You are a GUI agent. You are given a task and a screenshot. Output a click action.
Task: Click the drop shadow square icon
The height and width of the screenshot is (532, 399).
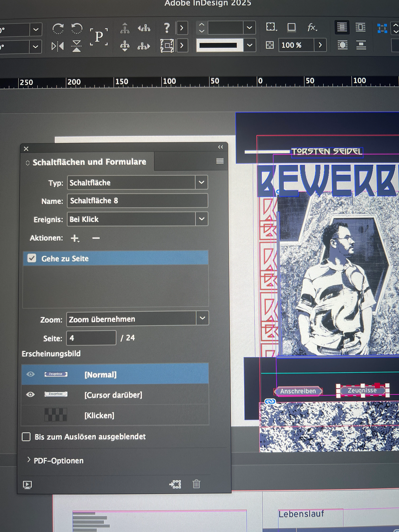tap(291, 27)
